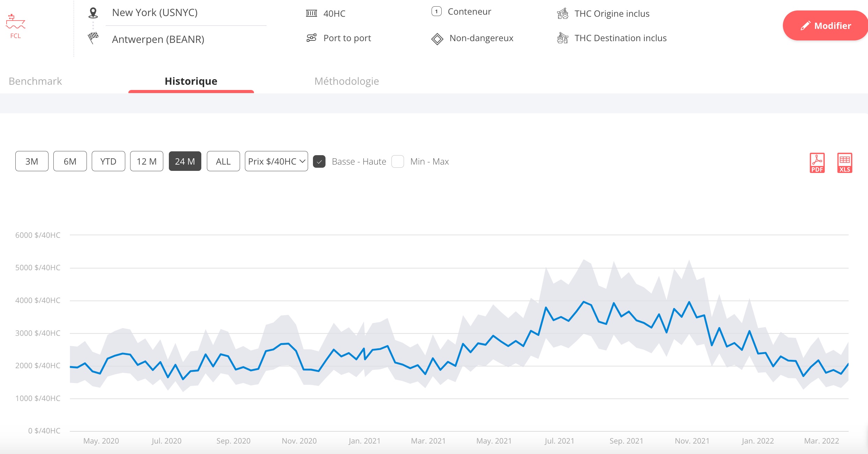Click the THC Origine icon

[562, 13]
